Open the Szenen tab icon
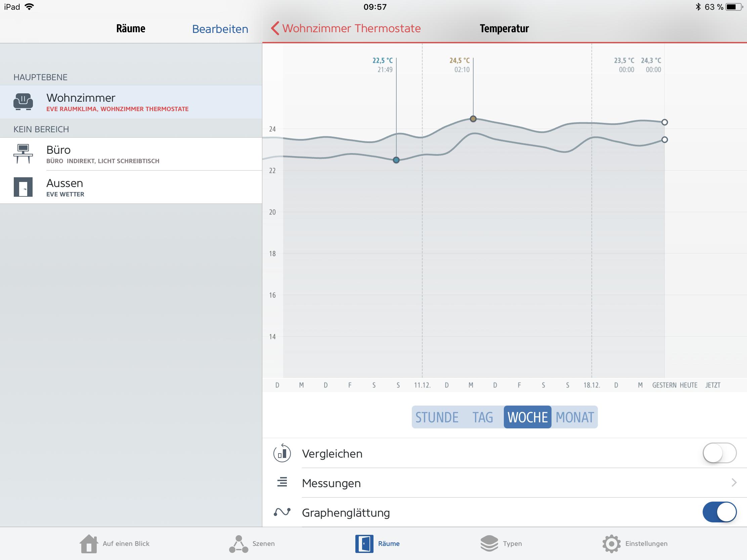Viewport: 747px width, 560px height. 238,544
